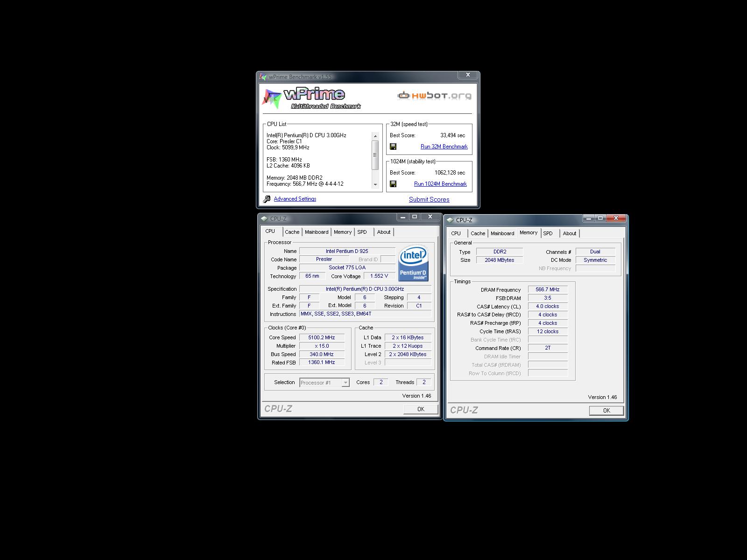The height and width of the screenshot is (560, 747).
Task: Click the right CPU-Z window title icon
Action: [x=451, y=220]
